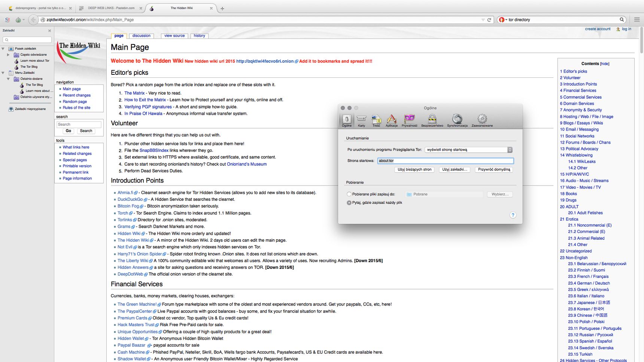Close the DEEP WEB LINKS Pastebin tab
The height and width of the screenshot is (362, 644).
click(141, 8)
